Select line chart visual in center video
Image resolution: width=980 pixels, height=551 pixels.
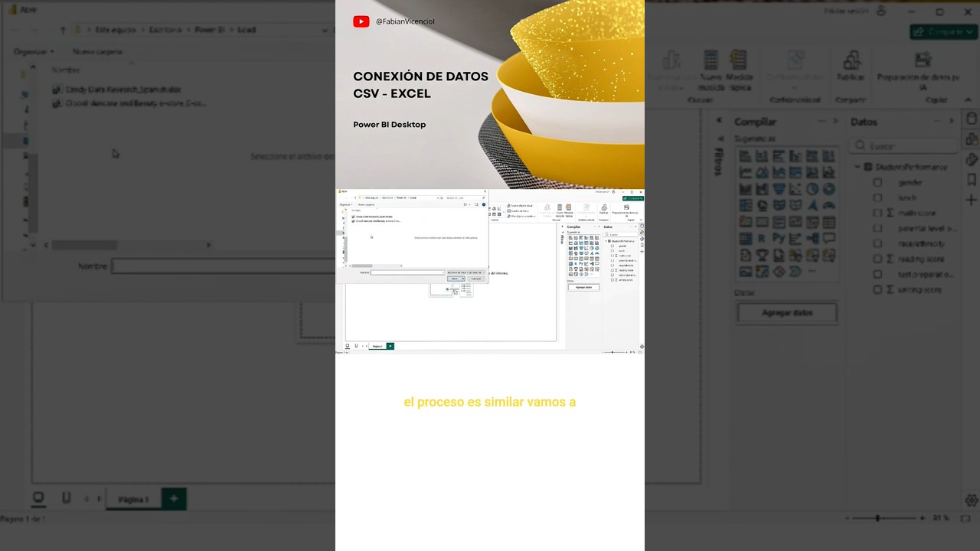click(x=570, y=243)
